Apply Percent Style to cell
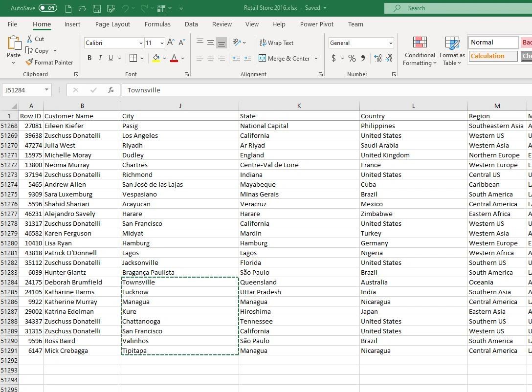Image resolution: width=532 pixels, height=392 pixels. click(x=352, y=58)
